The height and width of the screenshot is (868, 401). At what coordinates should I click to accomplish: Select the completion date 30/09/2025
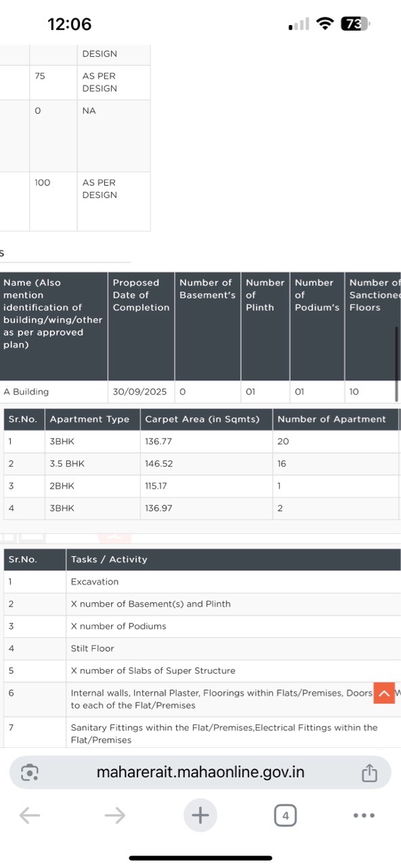tap(141, 391)
